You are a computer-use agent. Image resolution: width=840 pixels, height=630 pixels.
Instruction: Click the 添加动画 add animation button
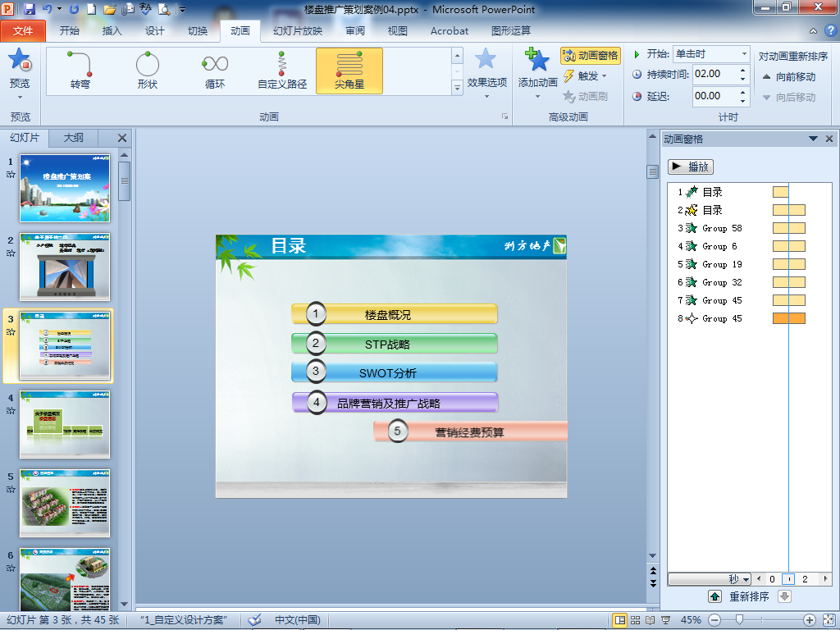point(538,74)
